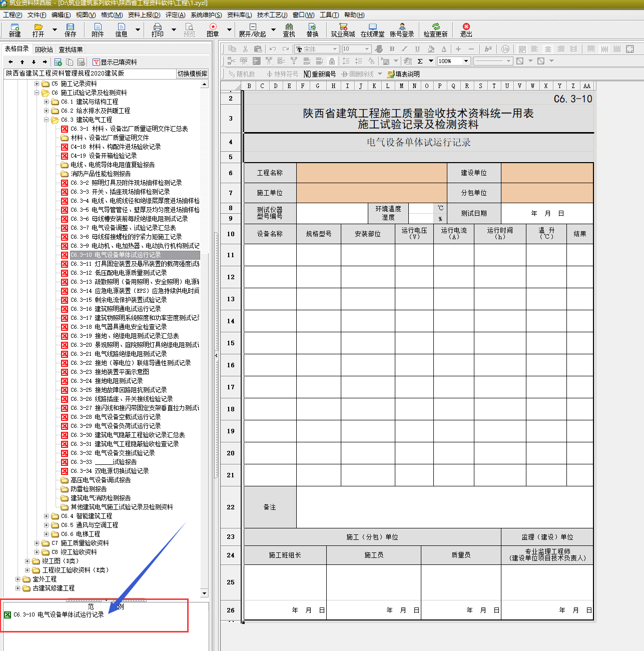Expand the 室外工程 tree node
644x651 pixels.
click(x=18, y=579)
